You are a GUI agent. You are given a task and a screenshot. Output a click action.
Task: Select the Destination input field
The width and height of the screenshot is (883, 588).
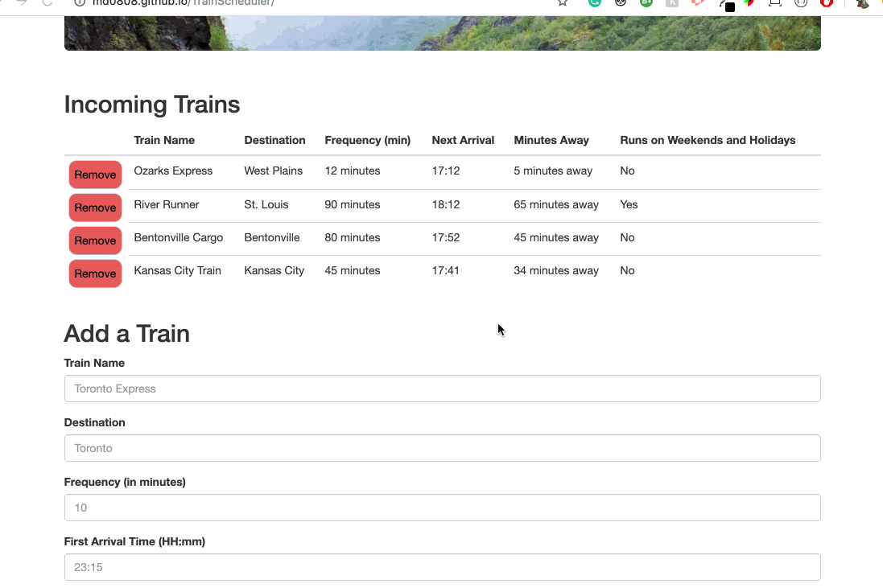click(442, 448)
